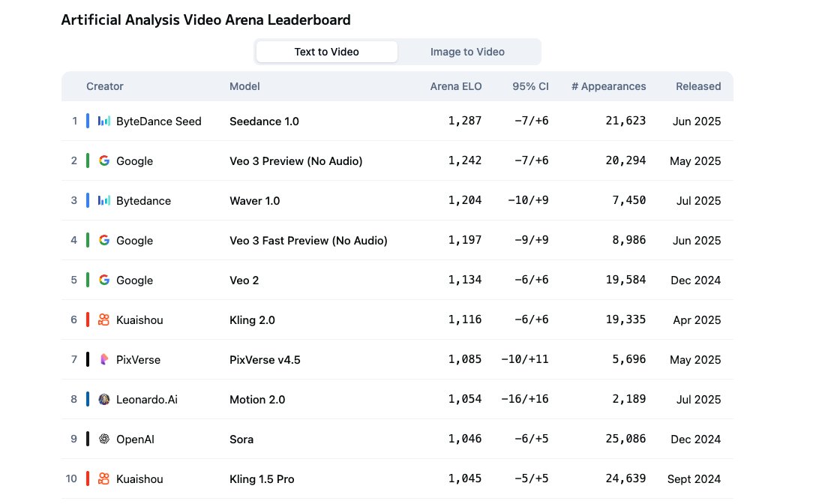The height and width of the screenshot is (504, 813).
Task: Sort by the Creator column header
Action: pos(105,86)
